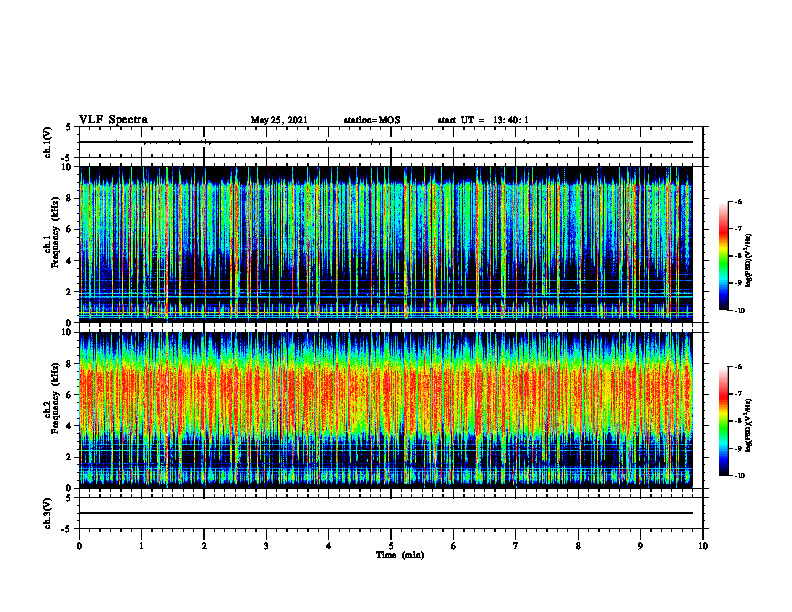
Task: Click the "-7" value on ch.2 colorbar
Action: (738, 394)
